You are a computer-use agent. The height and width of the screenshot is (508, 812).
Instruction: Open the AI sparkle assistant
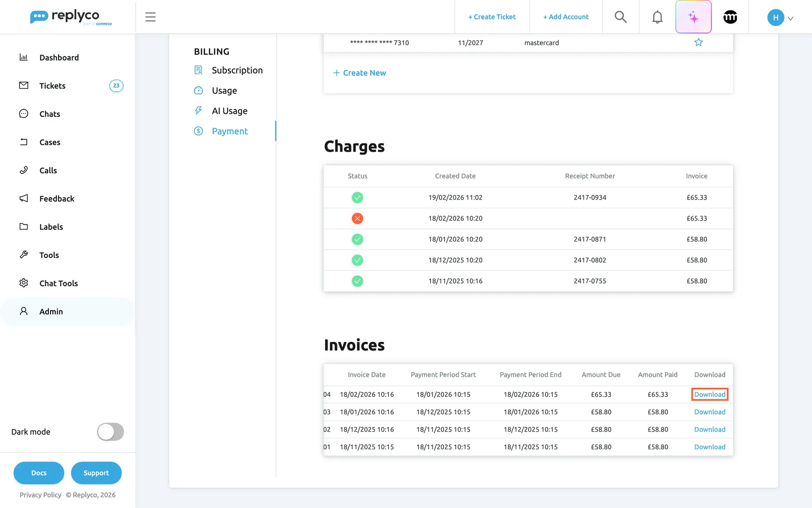point(693,17)
